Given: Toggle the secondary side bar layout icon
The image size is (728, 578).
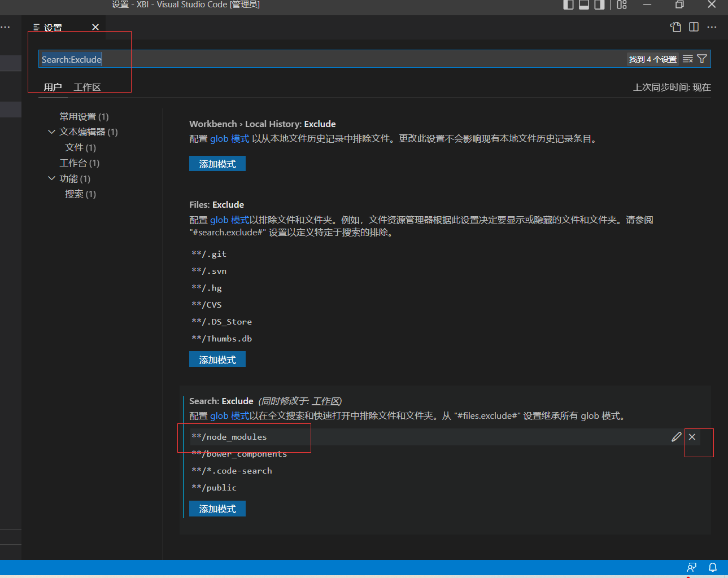Looking at the screenshot, I should point(599,5).
